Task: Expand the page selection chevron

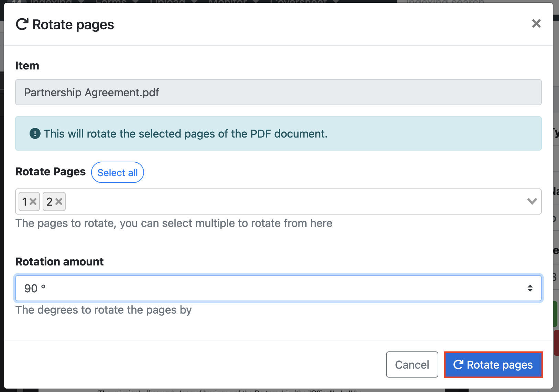Action: tap(531, 202)
